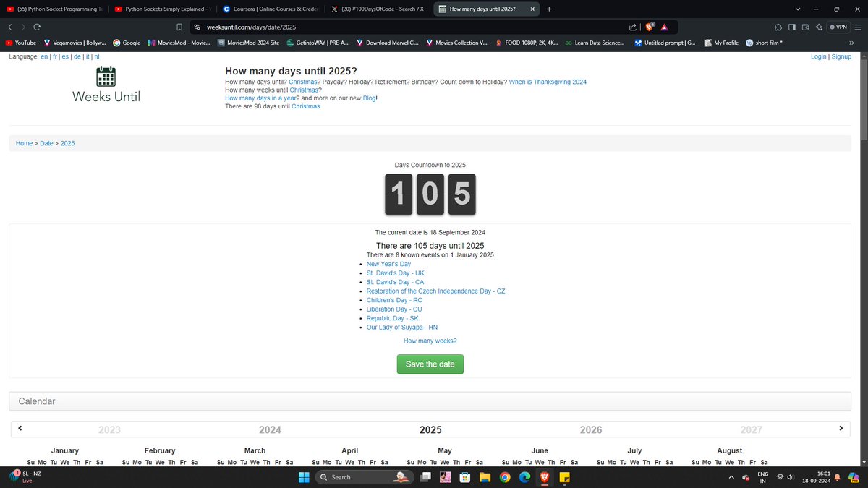
Task: Select year 2027 in calendar strip
Action: [x=752, y=429]
